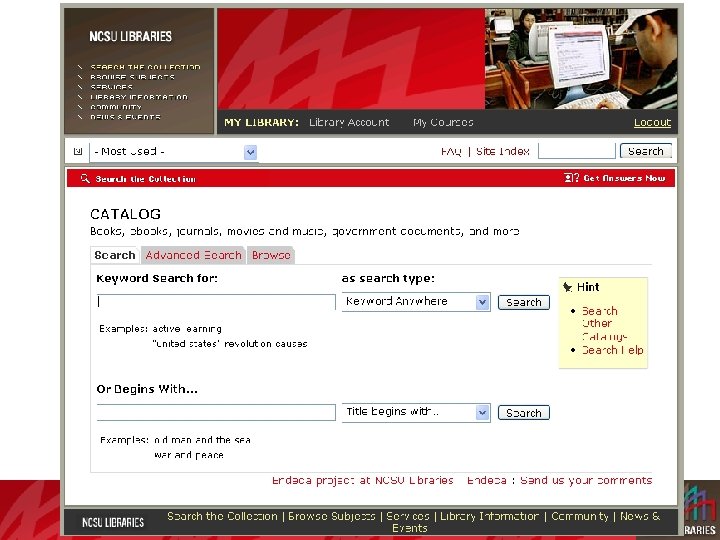Focus the Keyword Search for input field
Image resolution: width=720 pixels, height=540 pixels.
[x=216, y=302]
